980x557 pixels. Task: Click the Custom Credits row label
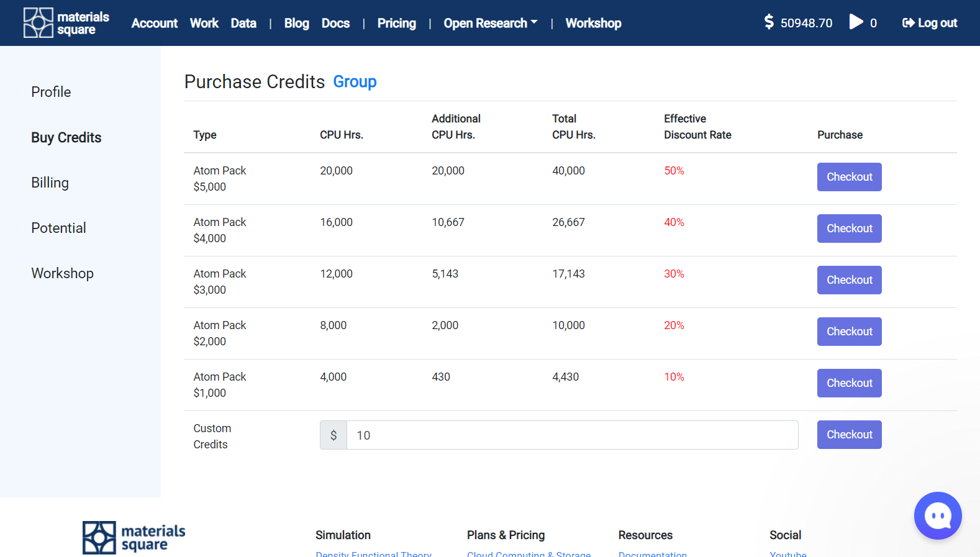pyautogui.click(x=212, y=437)
